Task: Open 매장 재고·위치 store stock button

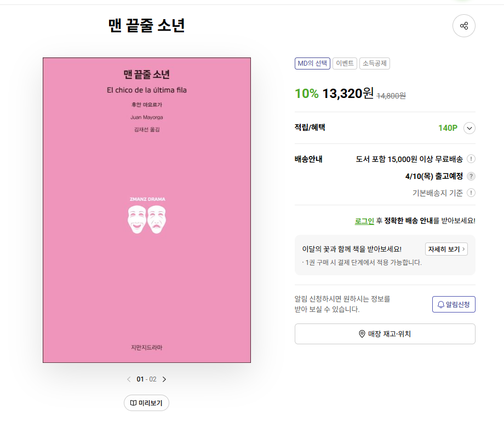Action: pyautogui.click(x=385, y=334)
